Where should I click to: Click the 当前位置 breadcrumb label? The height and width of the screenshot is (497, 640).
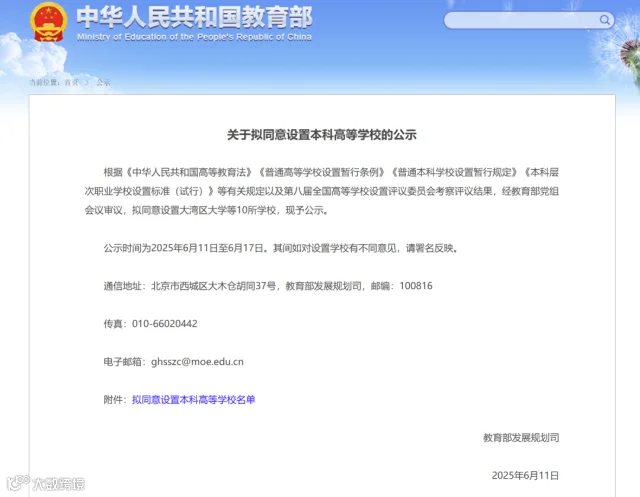pos(45,82)
